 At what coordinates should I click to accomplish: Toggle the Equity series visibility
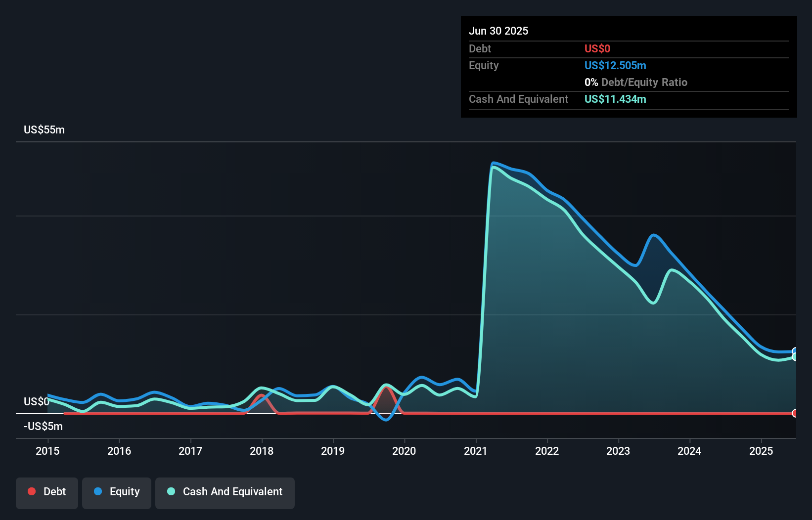[x=116, y=492]
